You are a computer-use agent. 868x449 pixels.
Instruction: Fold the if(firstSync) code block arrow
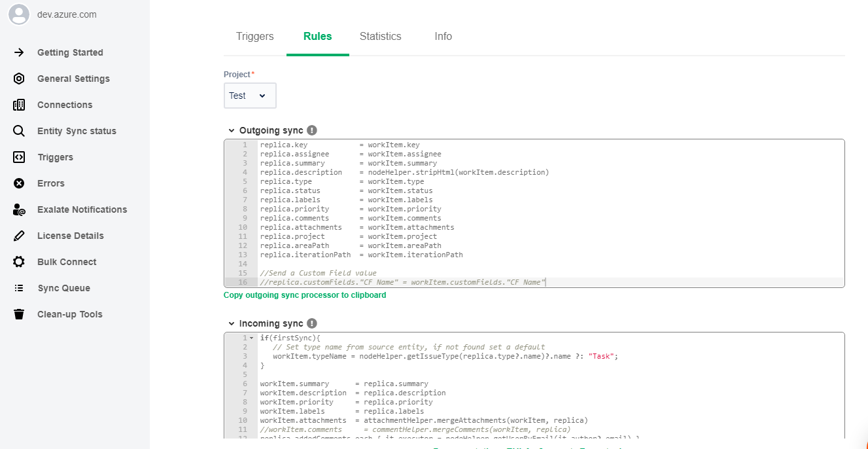coord(252,338)
